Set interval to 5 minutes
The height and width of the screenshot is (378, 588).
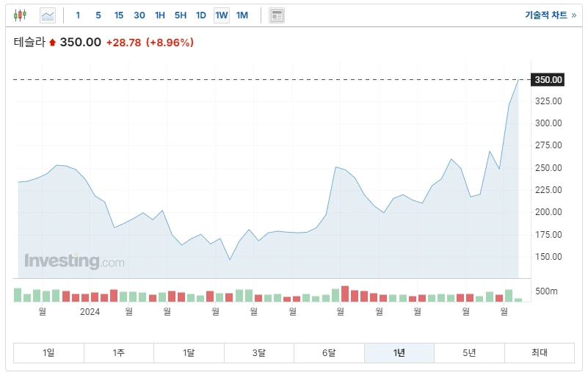pyautogui.click(x=98, y=15)
